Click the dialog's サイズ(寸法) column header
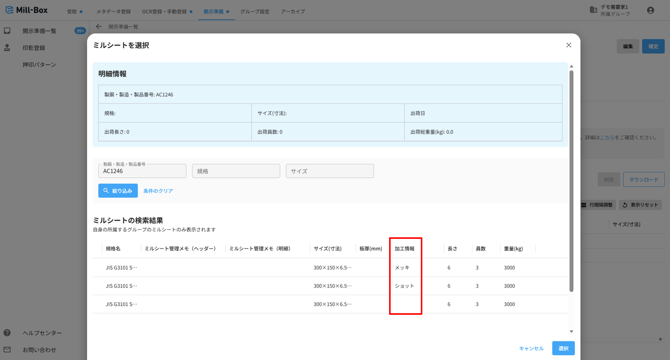Viewport: 670px width, 360px height. [x=327, y=249]
